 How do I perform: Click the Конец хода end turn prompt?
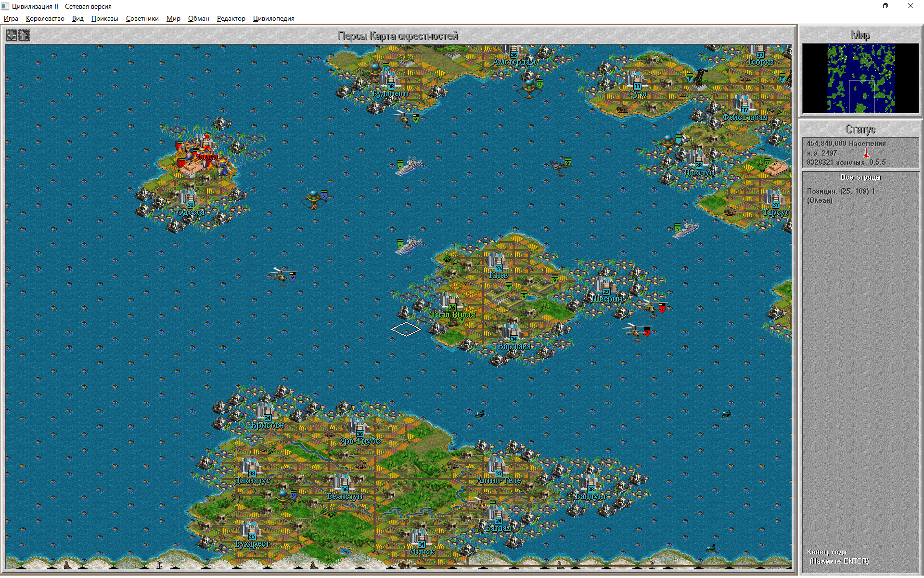coord(838,556)
